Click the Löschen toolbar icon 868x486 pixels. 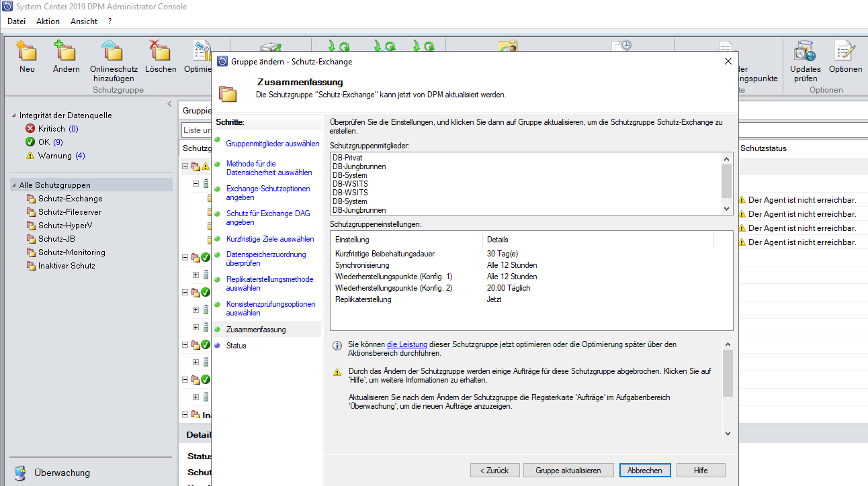click(161, 51)
